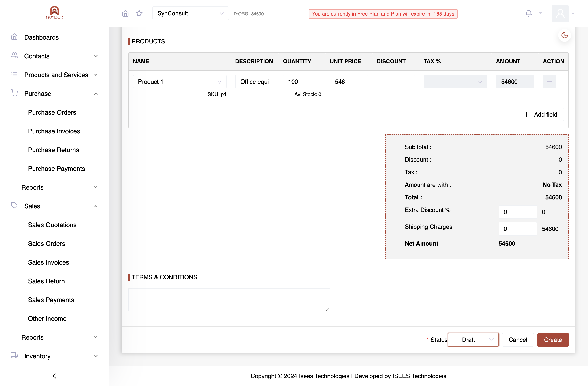The width and height of the screenshot is (588, 386).
Task: Go to Sales Invoices
Action: click(48, 262)
